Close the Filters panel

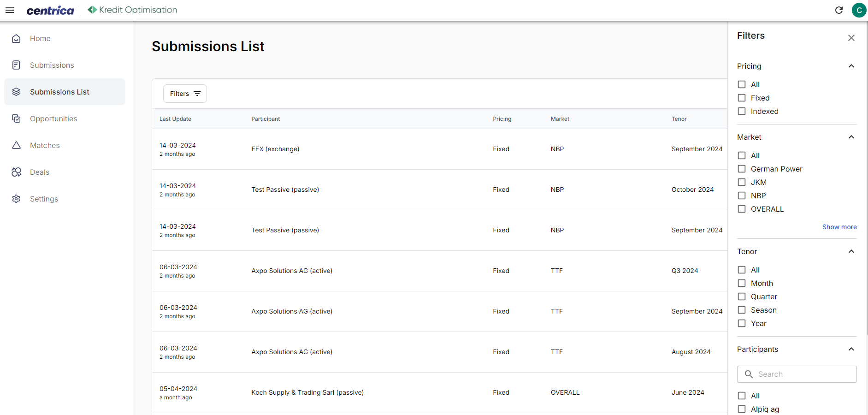pyautogui.click(x=851, y=38)
